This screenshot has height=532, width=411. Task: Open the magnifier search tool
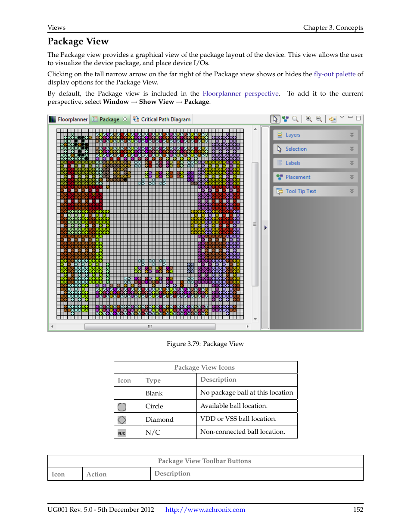295,119
